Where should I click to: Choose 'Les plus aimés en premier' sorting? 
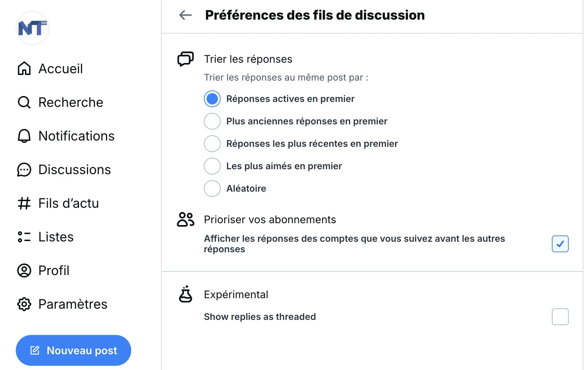212,166
